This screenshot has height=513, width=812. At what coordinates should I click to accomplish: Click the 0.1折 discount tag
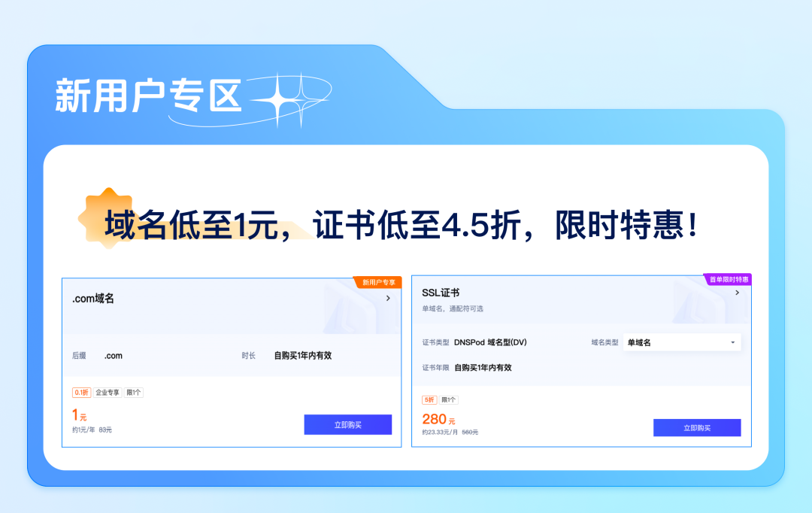point(81,393)
